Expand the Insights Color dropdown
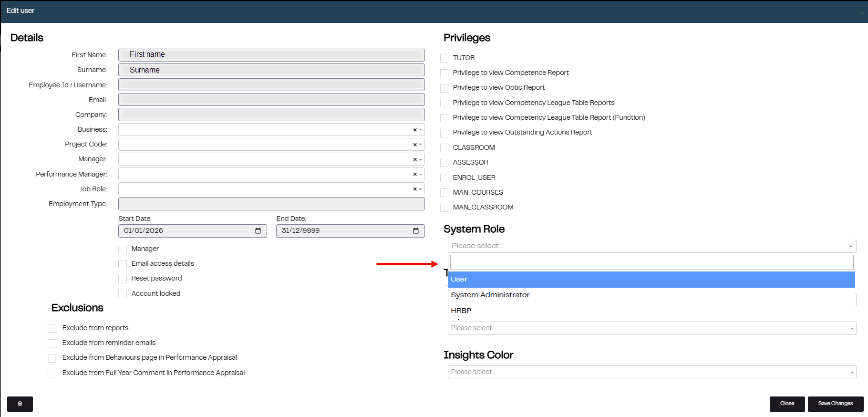 tap(852, 372)
